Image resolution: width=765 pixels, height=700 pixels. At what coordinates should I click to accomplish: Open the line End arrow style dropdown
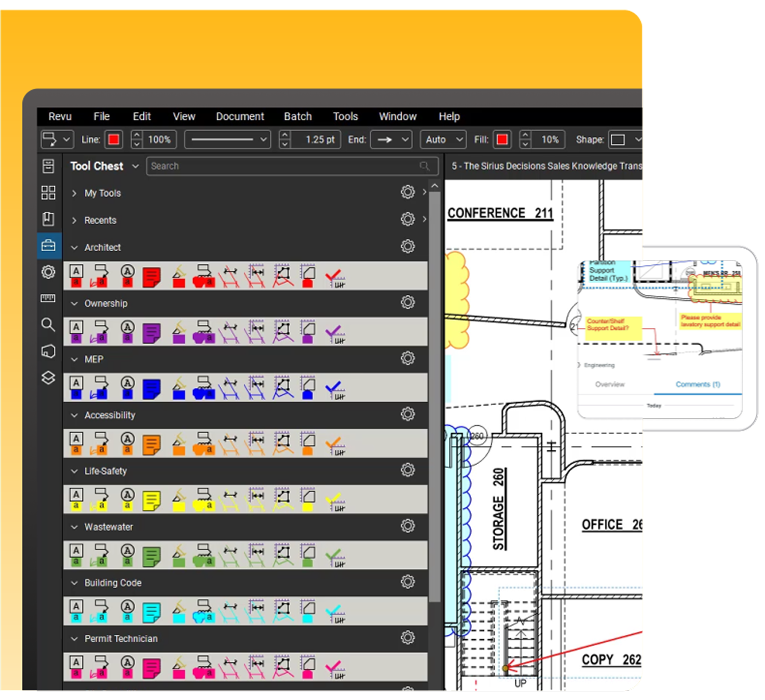coord(391,139)
